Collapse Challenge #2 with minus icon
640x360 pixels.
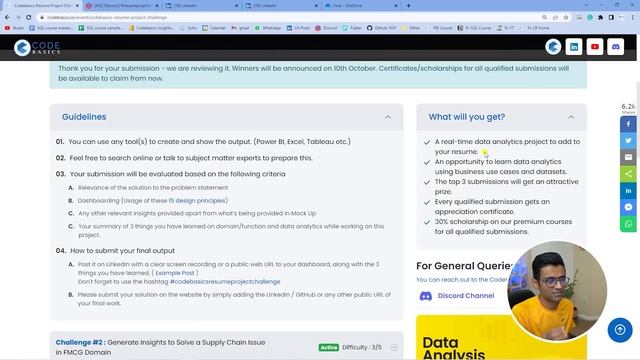394,347
